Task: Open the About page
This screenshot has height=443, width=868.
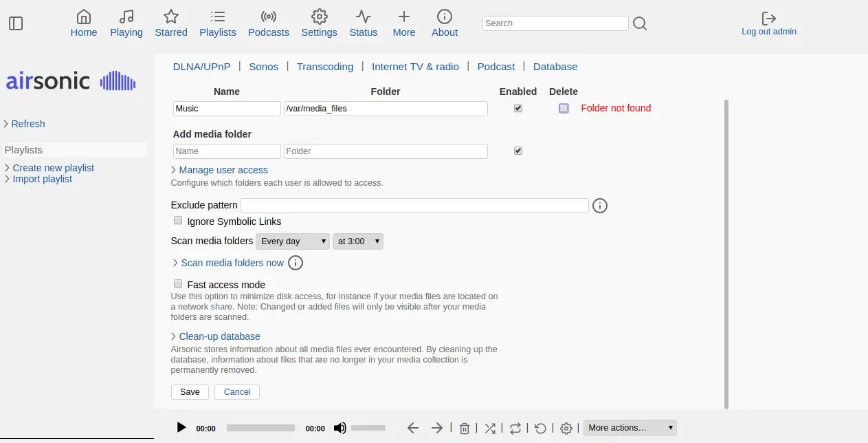Action: 445,23
